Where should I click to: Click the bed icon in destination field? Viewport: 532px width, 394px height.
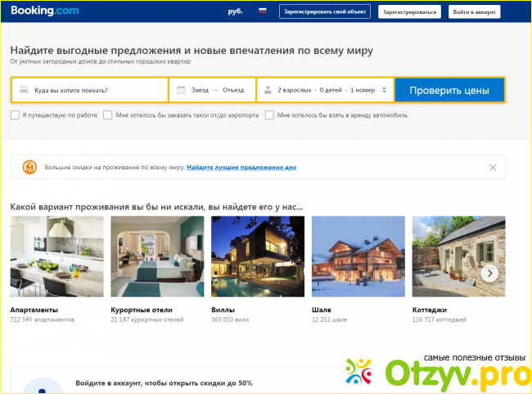coord(24,90)
